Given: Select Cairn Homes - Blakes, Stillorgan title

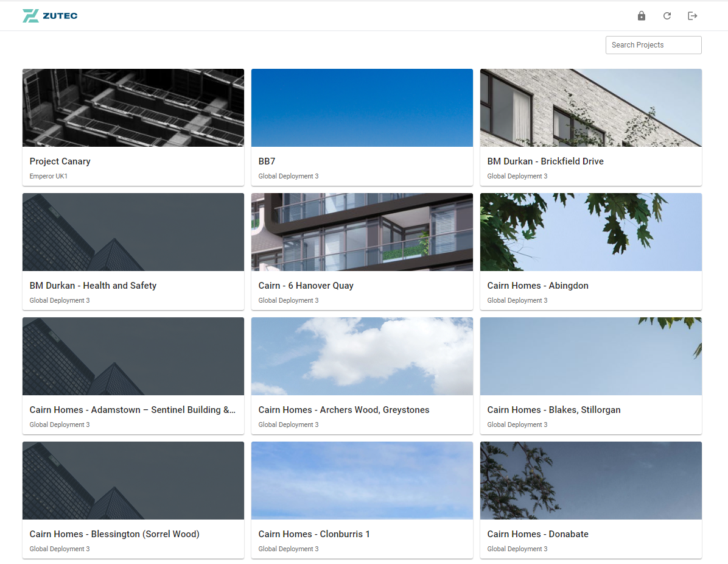Looking at the screenshot, I should [554, 410].
